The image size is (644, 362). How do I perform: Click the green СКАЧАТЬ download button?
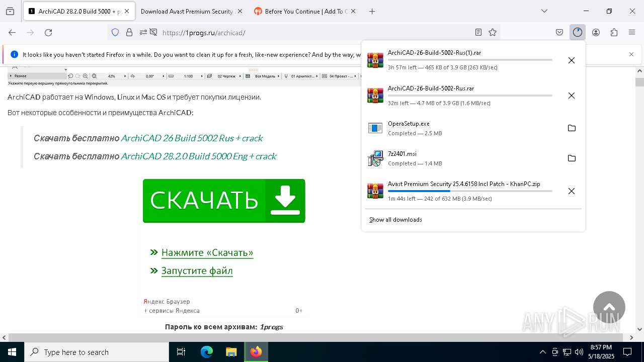coord(224,201)
